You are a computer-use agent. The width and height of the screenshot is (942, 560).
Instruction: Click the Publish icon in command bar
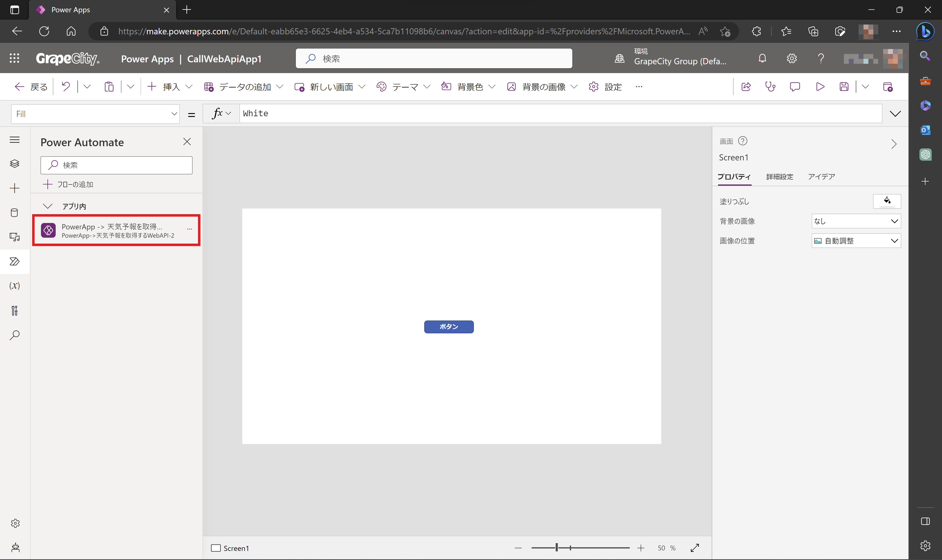[888, 87]
